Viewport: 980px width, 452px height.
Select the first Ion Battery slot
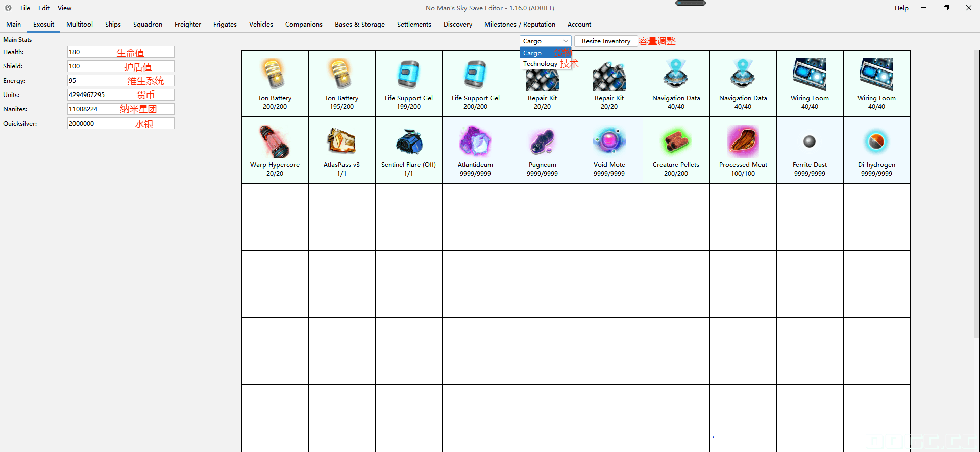pyautogui.click(x=275, y=83)
